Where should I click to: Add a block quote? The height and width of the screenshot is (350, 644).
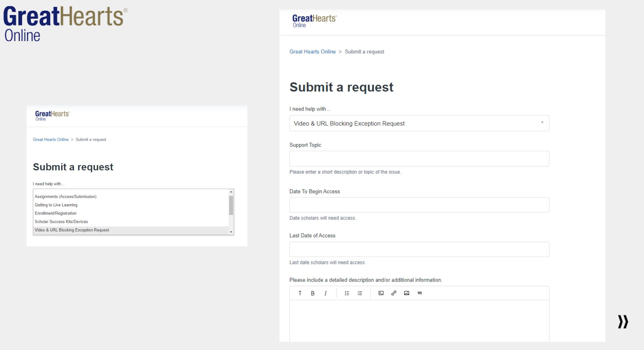420,293
